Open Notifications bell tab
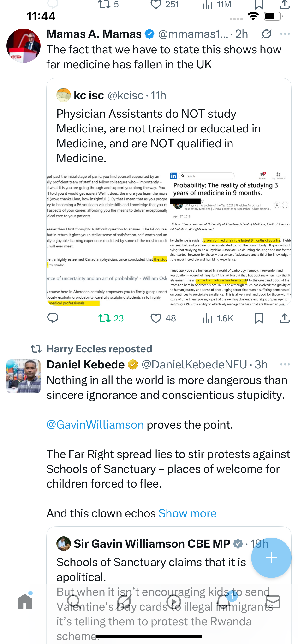Viewport: 298px width, 644px height. pyautogui.click(x=223, y=601)
